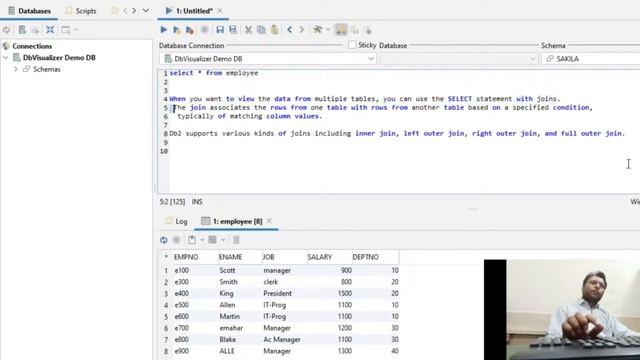Click the next tab arrow beside Scripts
This screenshot has width=640, height=360.
[x=134, y=11]
